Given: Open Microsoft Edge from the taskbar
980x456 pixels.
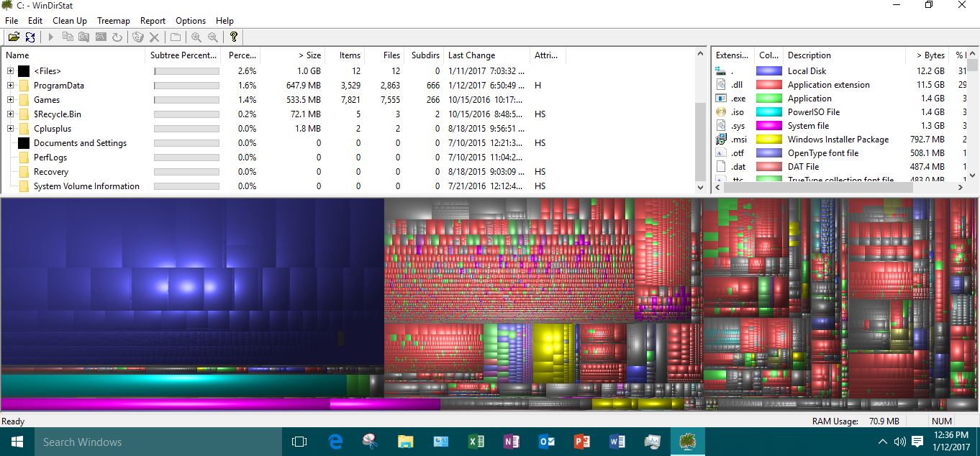Looking at the screenshot, I should (x=335, y=442).
